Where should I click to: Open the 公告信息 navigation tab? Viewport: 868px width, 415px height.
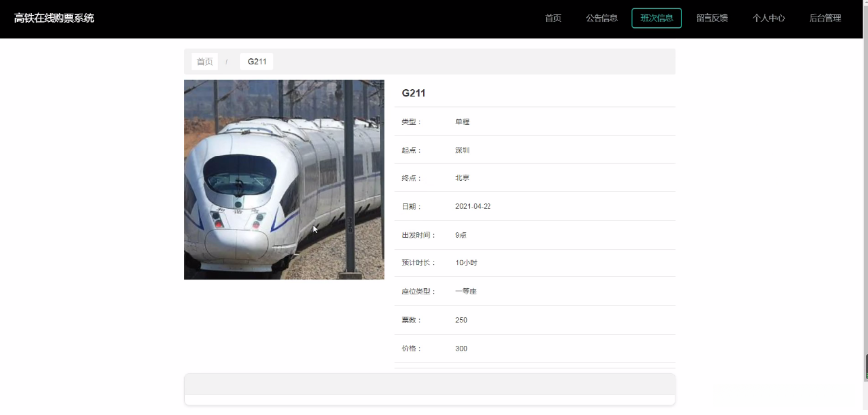pyautogui.click(x=601, y=18)
